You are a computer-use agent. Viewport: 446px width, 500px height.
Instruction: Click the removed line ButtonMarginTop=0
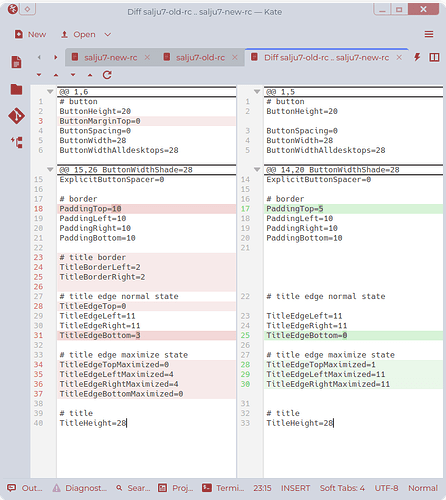pyautogui.click(x=147, y=121)
